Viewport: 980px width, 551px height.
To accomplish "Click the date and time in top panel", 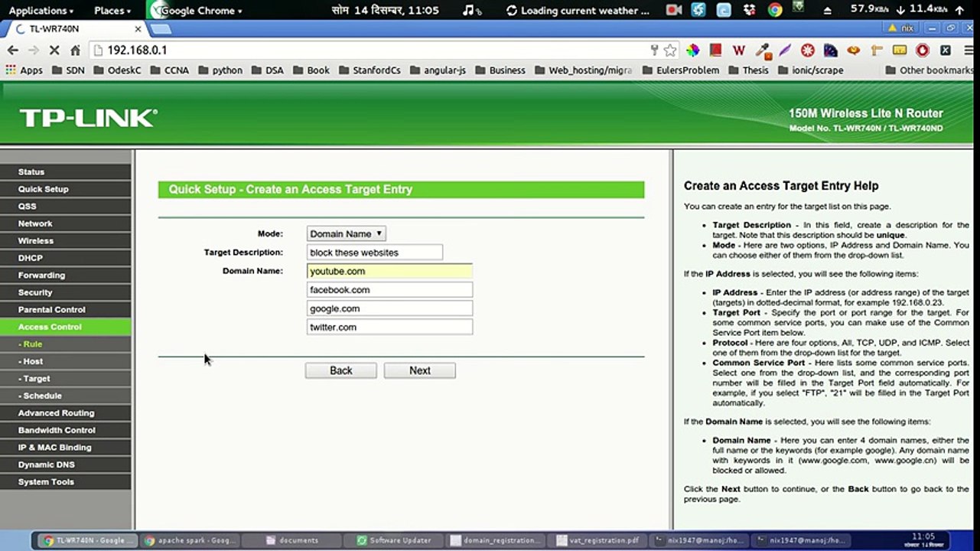I will tap(386, 11).
